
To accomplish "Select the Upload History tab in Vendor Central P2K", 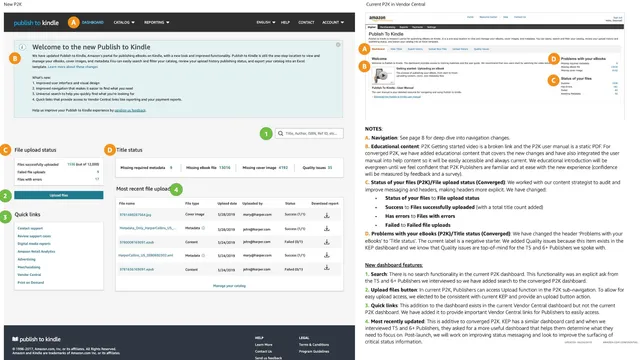I will click(460, 49).
